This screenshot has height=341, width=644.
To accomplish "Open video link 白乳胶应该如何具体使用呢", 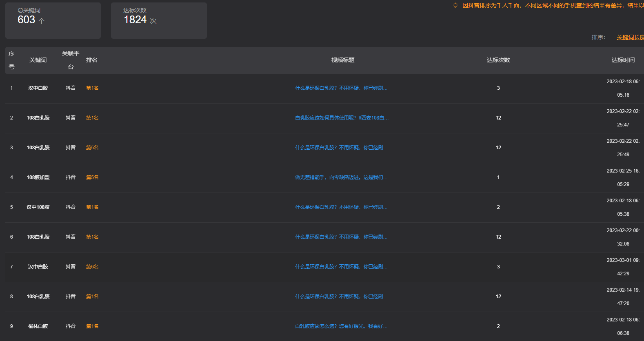I will (x=342, y=118).
